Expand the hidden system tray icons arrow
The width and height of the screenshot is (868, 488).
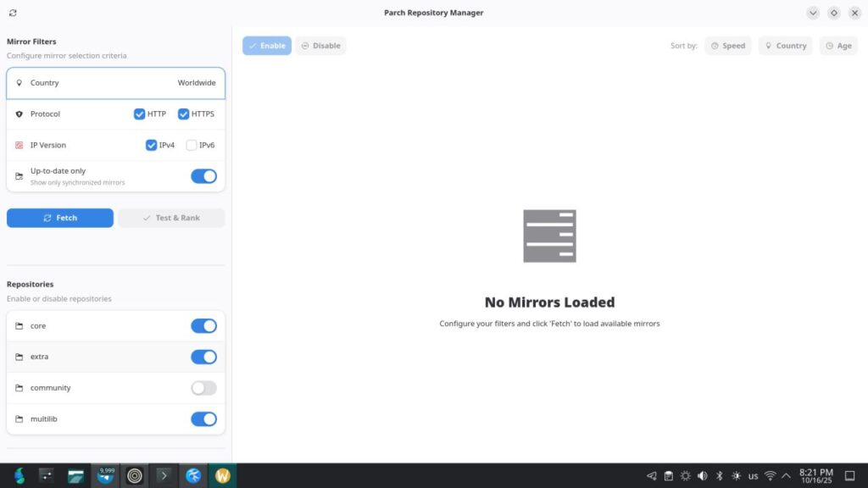(x=786, y=476)
